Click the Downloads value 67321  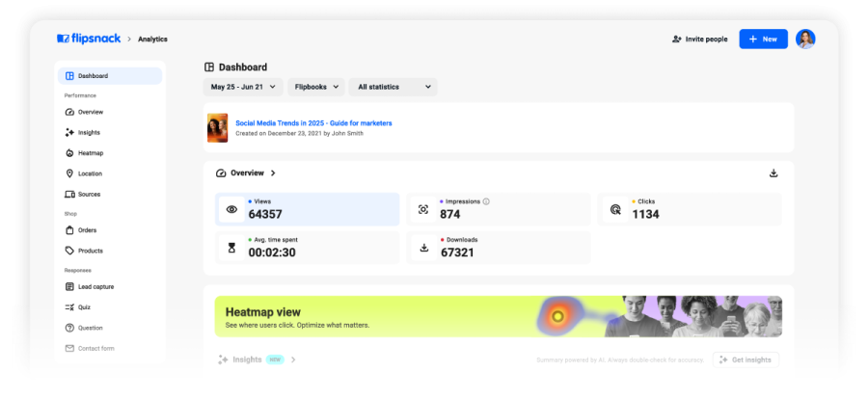[457, 253]
